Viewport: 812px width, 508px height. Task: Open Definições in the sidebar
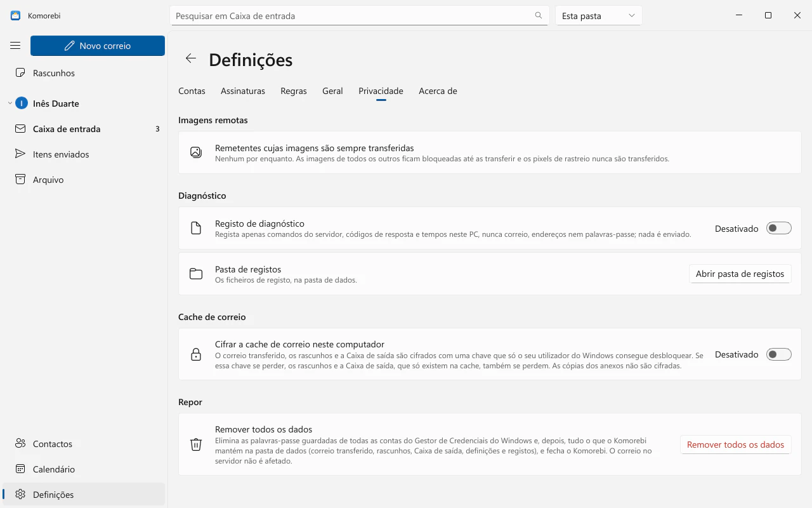[84, 495]
